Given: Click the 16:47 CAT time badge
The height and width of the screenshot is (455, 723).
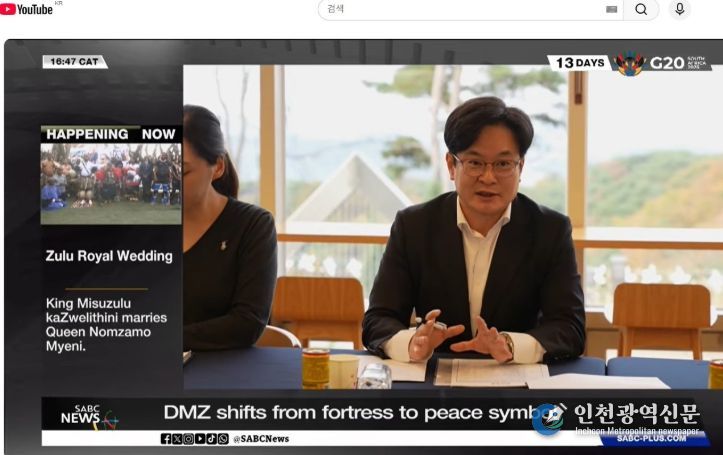Looking at the screenshot, I should 74,62.
